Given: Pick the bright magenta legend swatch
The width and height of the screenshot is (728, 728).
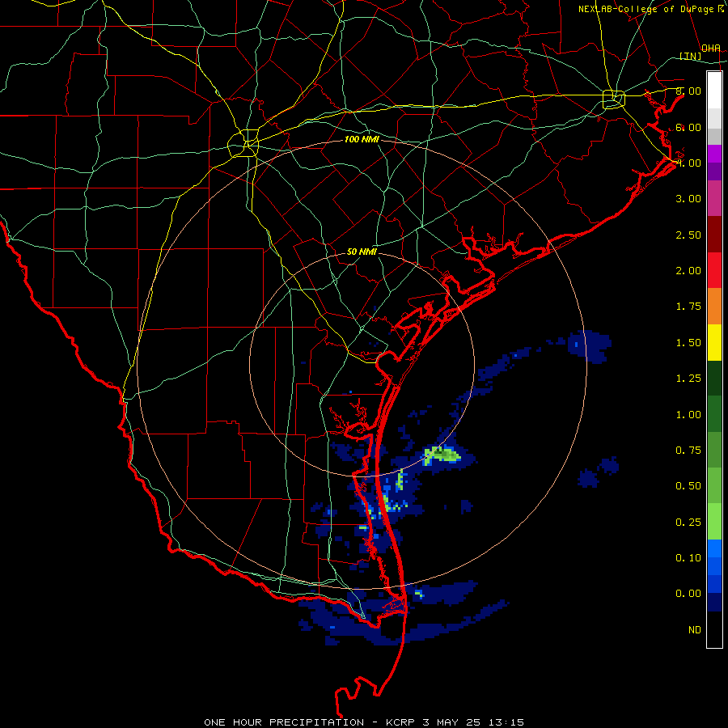Looking at the screenshot, I should pos(714,154).
